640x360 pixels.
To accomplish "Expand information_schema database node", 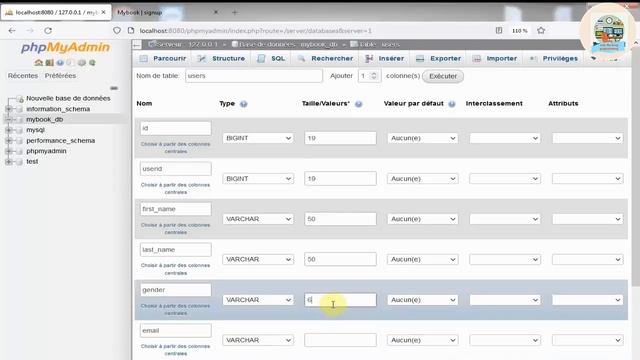I will pos(9,109).
